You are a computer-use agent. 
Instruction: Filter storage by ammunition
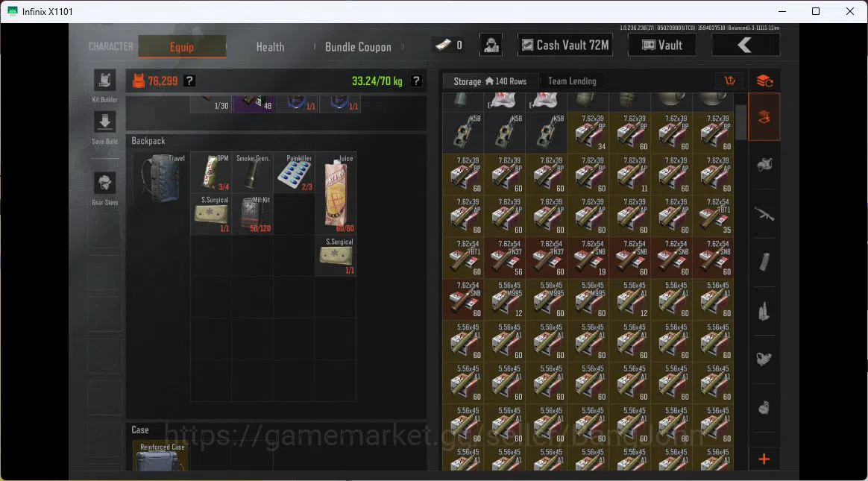pyautogui.click(x=764, y=311)
